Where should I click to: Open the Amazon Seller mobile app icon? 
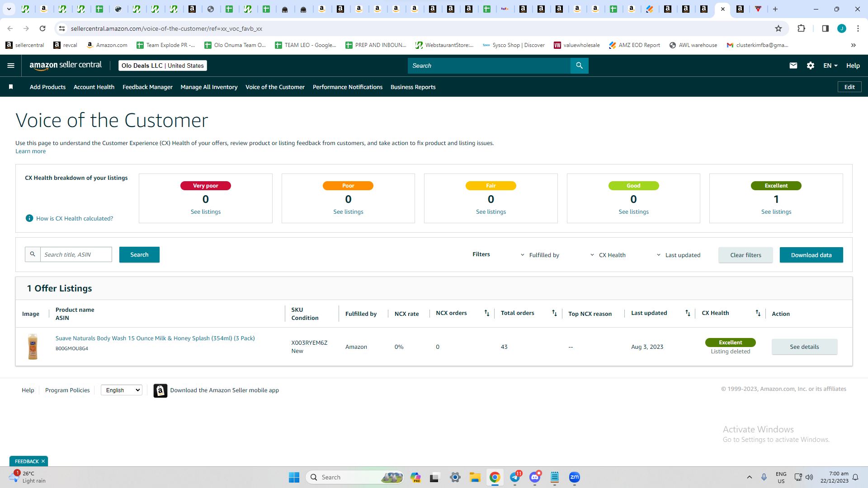pyautogui.click(x=160, y=390)
